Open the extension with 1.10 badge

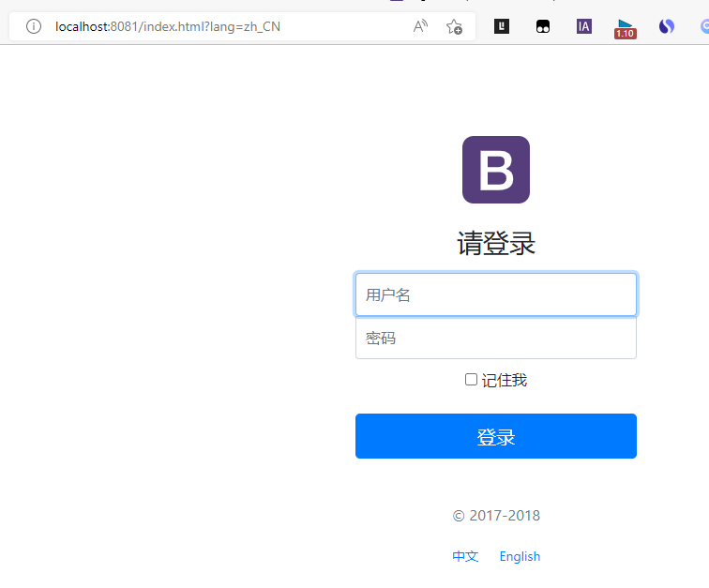[x=626, y=28]
